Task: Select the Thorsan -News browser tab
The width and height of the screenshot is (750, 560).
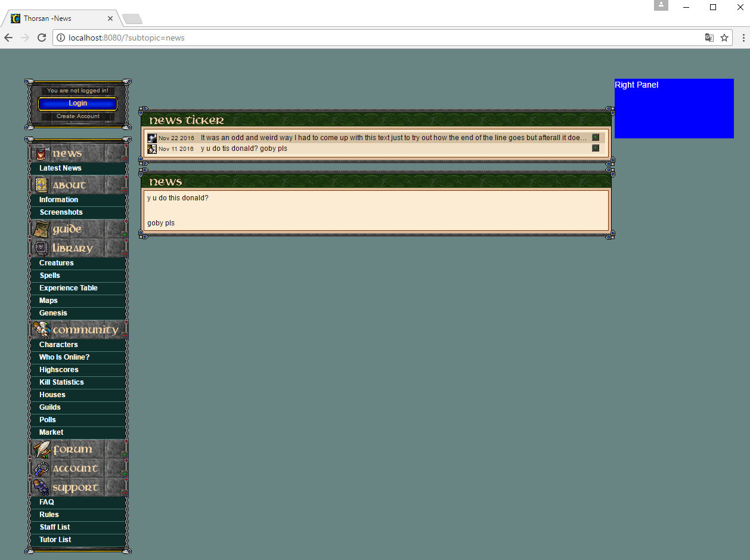Action: (62, 18)
